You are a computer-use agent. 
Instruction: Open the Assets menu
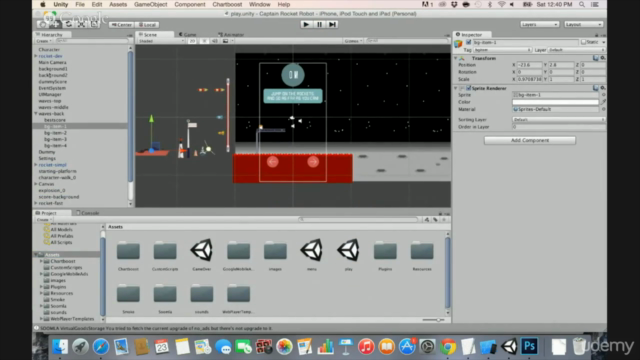pos(118,4)
